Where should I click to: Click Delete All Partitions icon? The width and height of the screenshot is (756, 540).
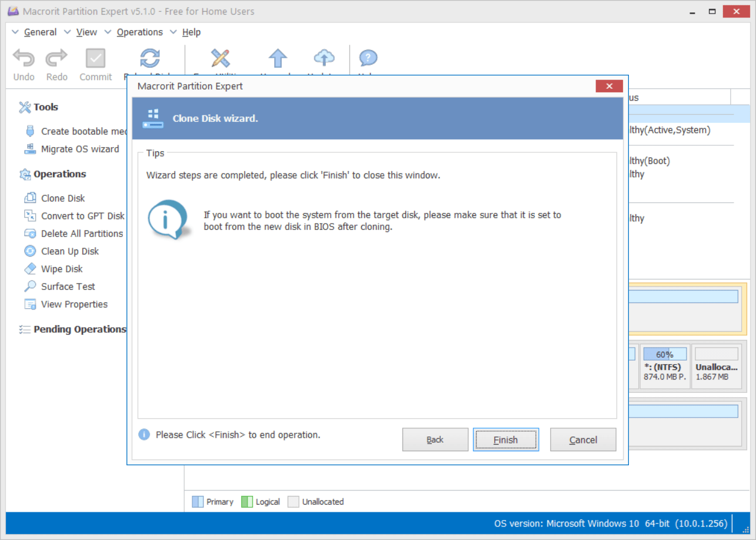tap(30, 234)
